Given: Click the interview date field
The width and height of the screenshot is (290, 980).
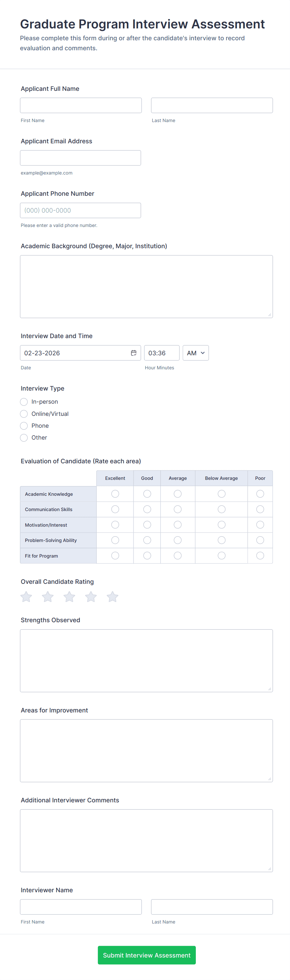Looking at the screenshot, I should 74,353.
